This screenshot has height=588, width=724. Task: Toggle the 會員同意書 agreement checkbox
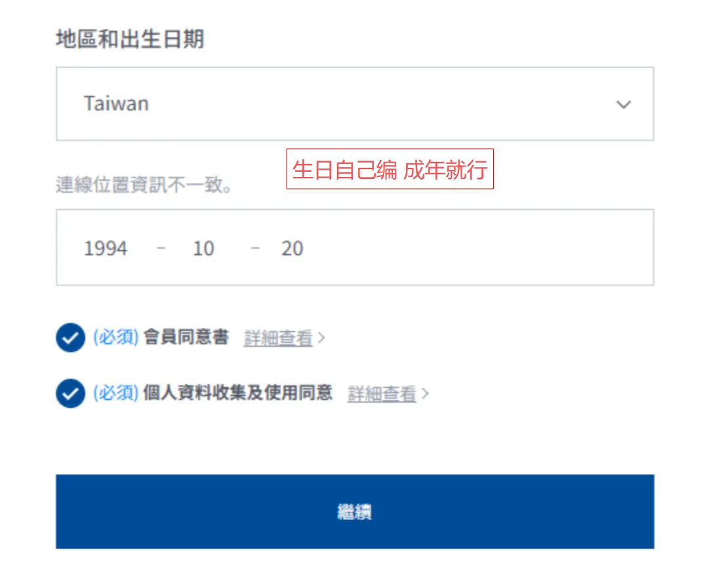point(70,338)
